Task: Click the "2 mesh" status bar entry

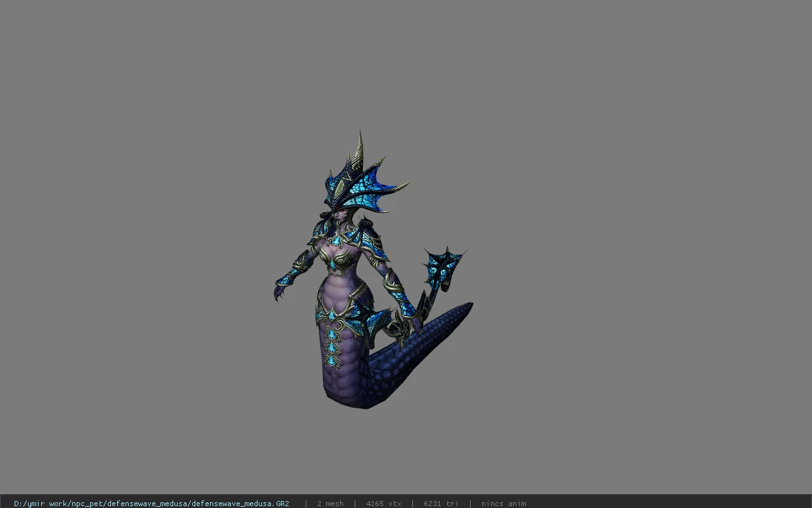Action: [x=331, y=504]
